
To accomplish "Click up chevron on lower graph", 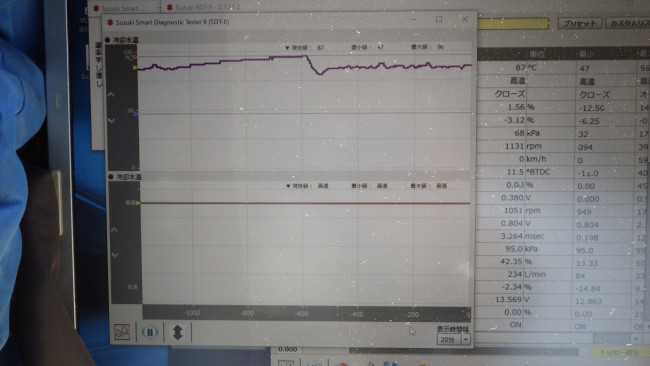I will click(114, 230).
